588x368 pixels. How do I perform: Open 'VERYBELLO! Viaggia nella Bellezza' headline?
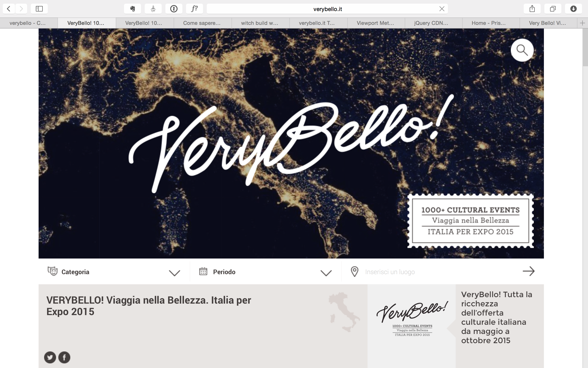click(149, 306)
